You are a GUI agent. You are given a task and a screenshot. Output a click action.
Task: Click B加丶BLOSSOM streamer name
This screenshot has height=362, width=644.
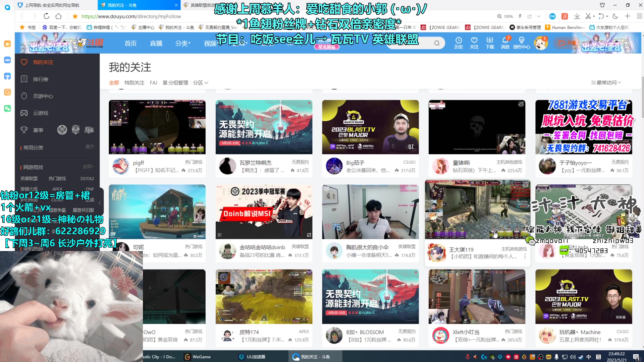(x=365, y=332)
